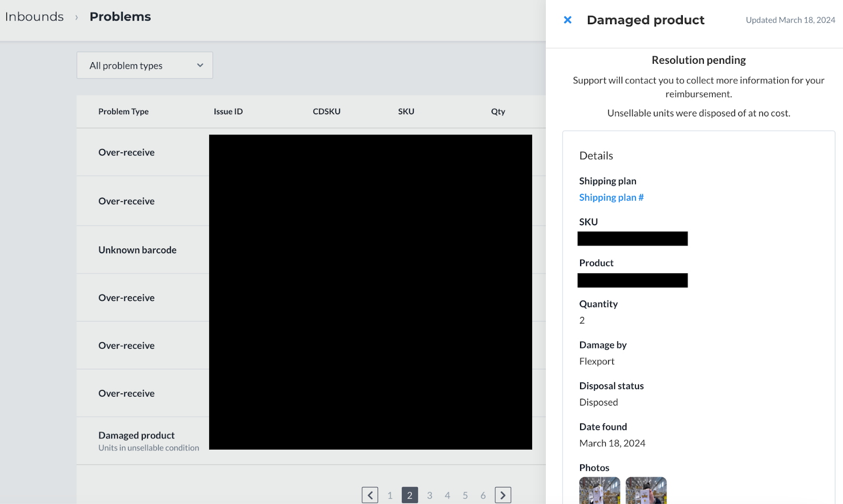Click the Damaged product panel title
This screenshot has height=504, width=843.
(x=645, y=20)
